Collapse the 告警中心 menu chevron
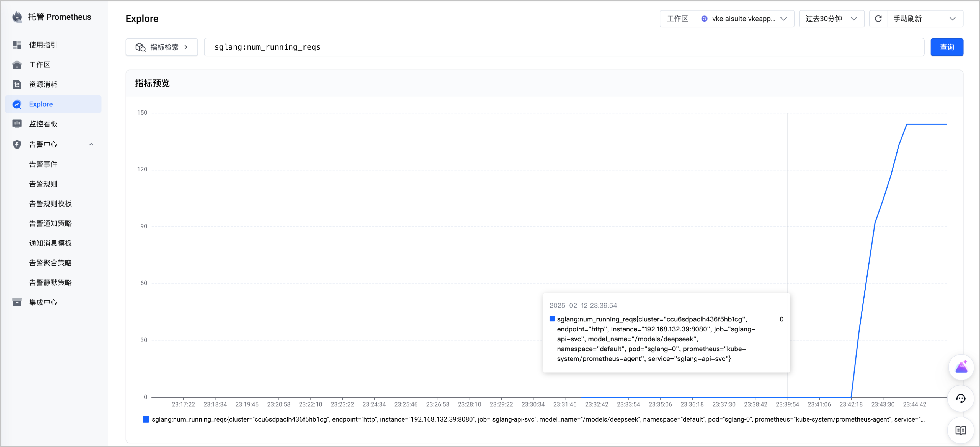This screenshot has width=980, height=447. [x=91, y=144]
